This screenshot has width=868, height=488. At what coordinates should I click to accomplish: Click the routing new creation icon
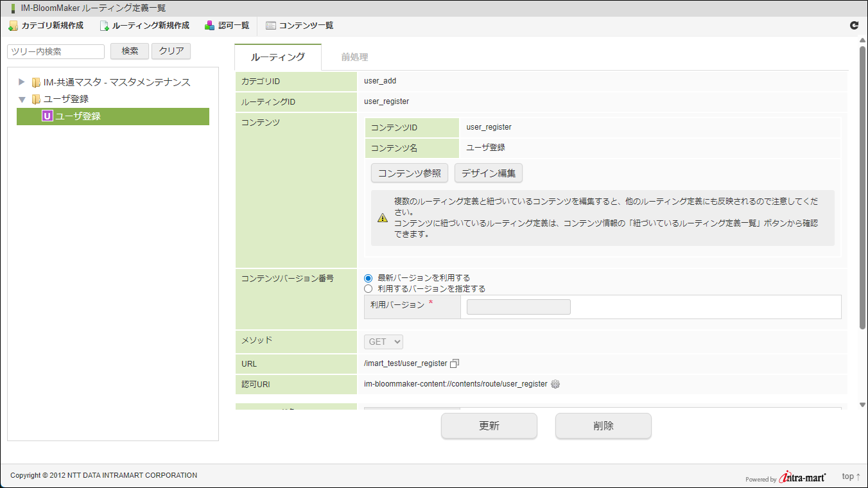[104, 26]
